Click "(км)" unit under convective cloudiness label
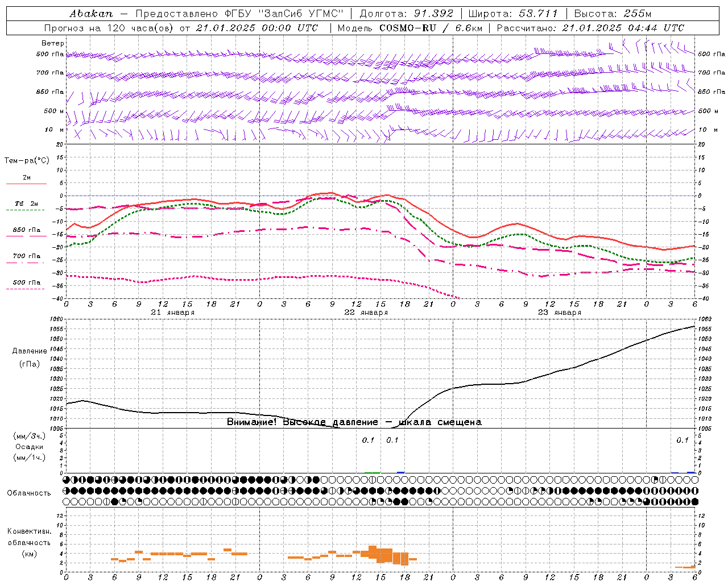 pyautogui.click(x=30, y=554)
